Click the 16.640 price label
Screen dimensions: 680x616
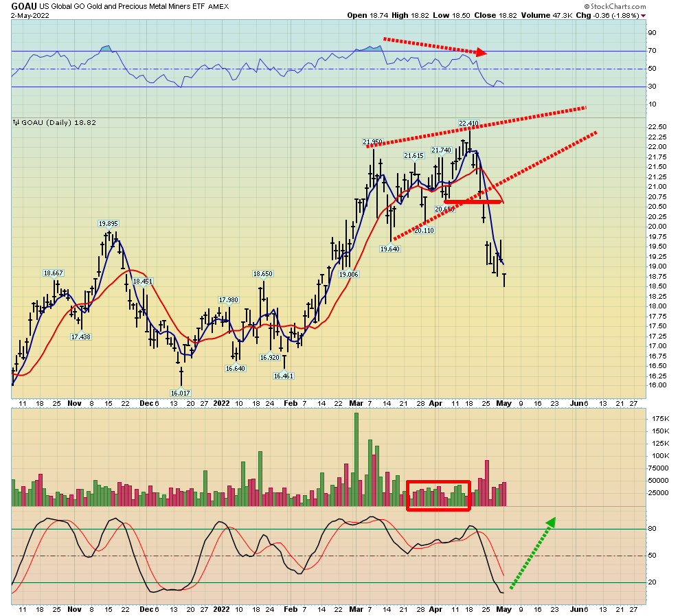(235, 369)
